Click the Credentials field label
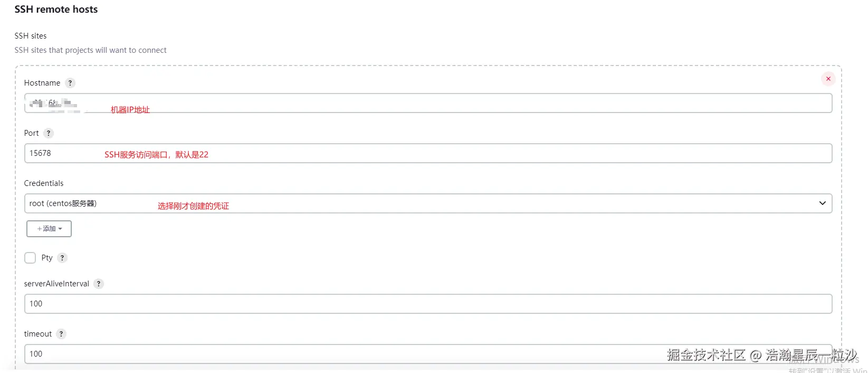The height and width of the screenshot is (373, 868). (44, 183)
